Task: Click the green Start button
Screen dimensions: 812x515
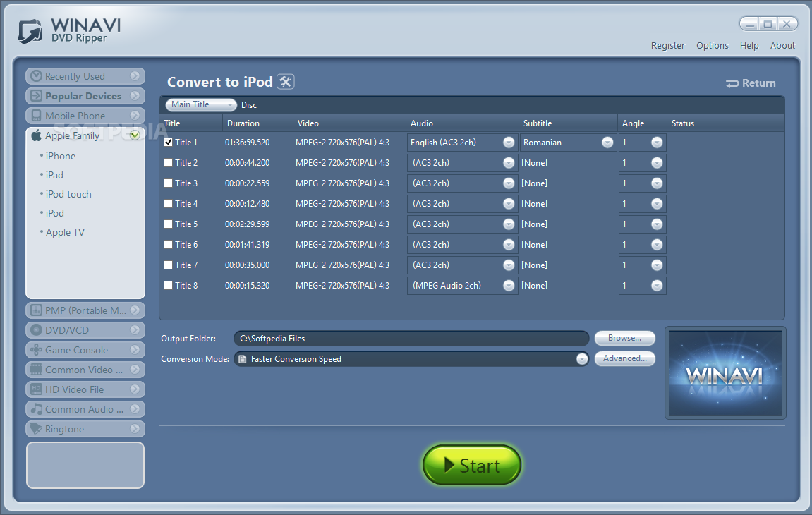Action: [472, 465]
